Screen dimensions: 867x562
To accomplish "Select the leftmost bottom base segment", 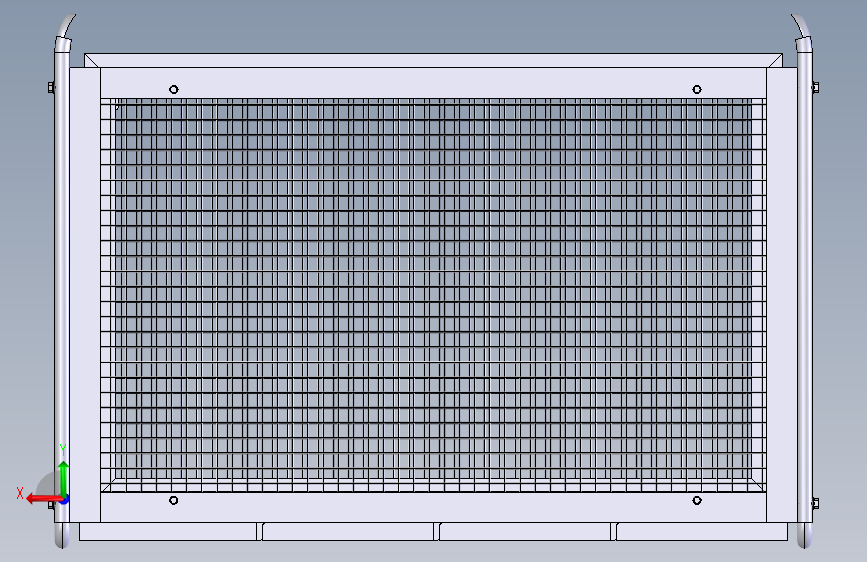I will pyautogui.click(x=168, y=532).
